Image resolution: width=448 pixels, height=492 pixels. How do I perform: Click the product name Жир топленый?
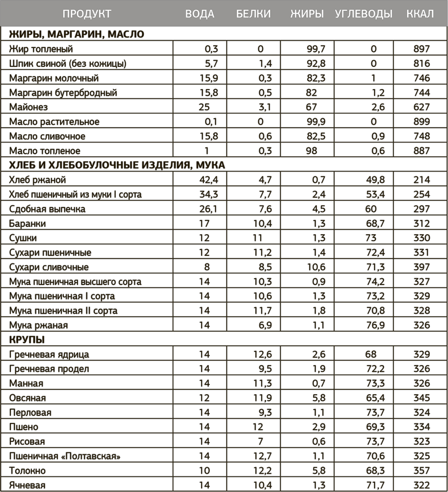point(41,49)
